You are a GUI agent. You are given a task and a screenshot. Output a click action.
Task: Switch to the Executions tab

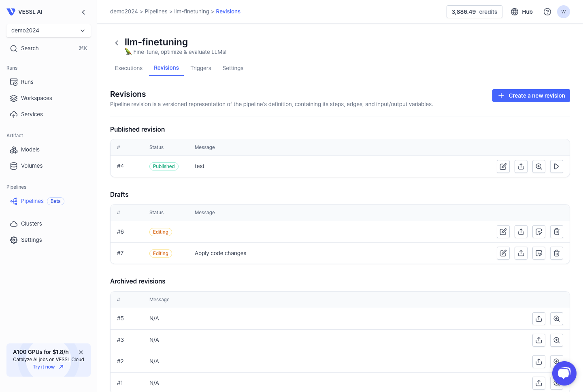129,68
